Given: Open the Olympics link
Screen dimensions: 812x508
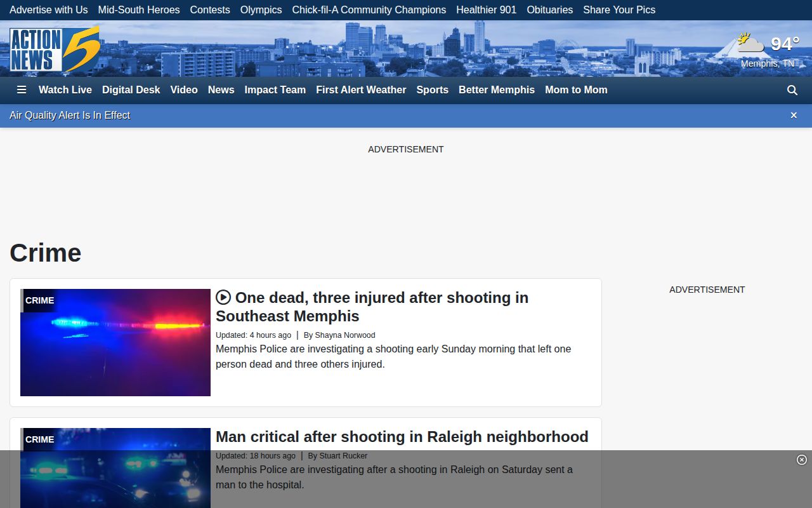Looking at the screenshot, I should click(x=261, y=10).
